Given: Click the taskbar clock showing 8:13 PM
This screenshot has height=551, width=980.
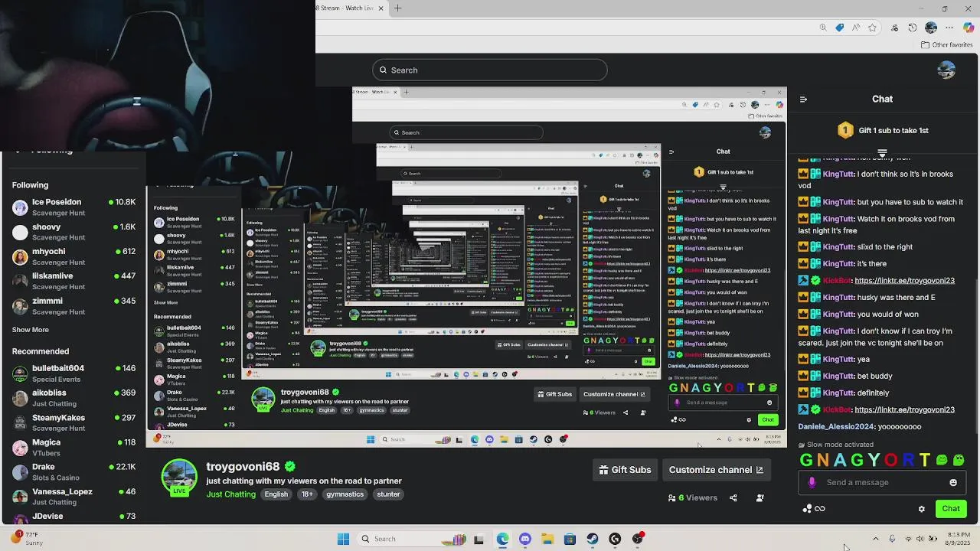Looking at the screenshot, I should coord(959,538).
